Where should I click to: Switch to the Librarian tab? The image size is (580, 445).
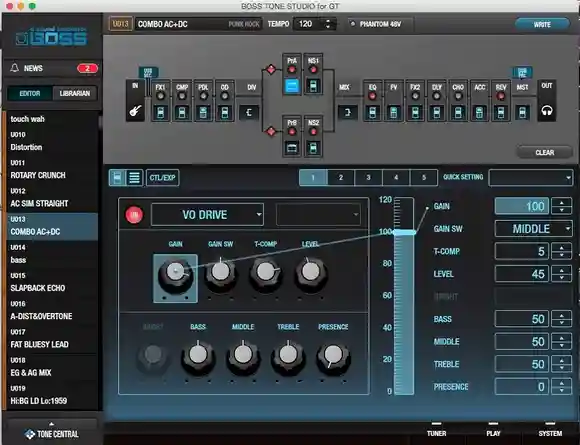tap(75, 94)
